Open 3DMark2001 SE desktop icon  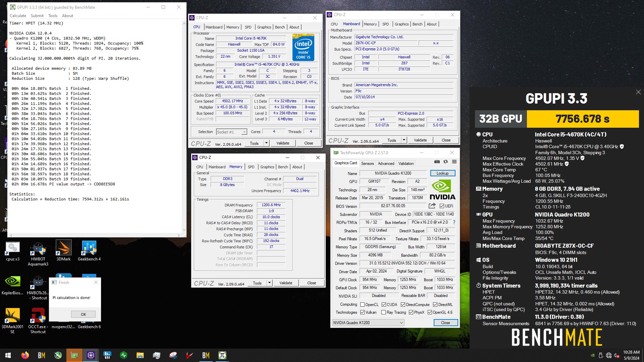point(12,321)
